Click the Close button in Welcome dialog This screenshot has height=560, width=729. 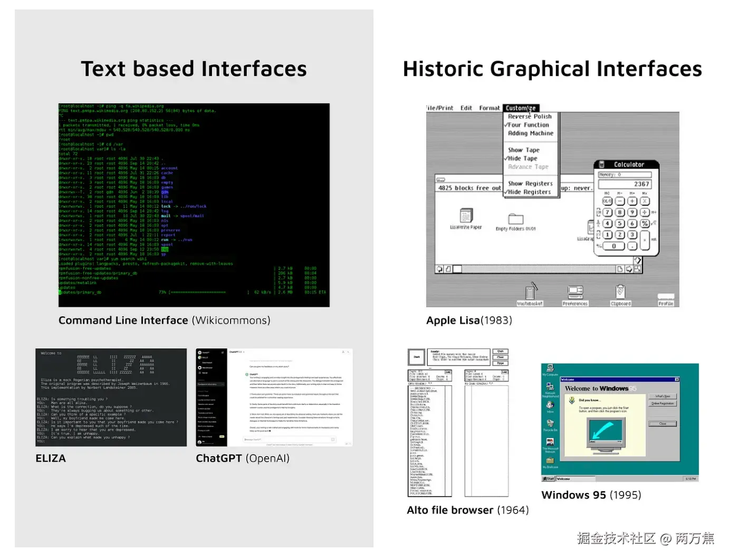coord(663,423)
